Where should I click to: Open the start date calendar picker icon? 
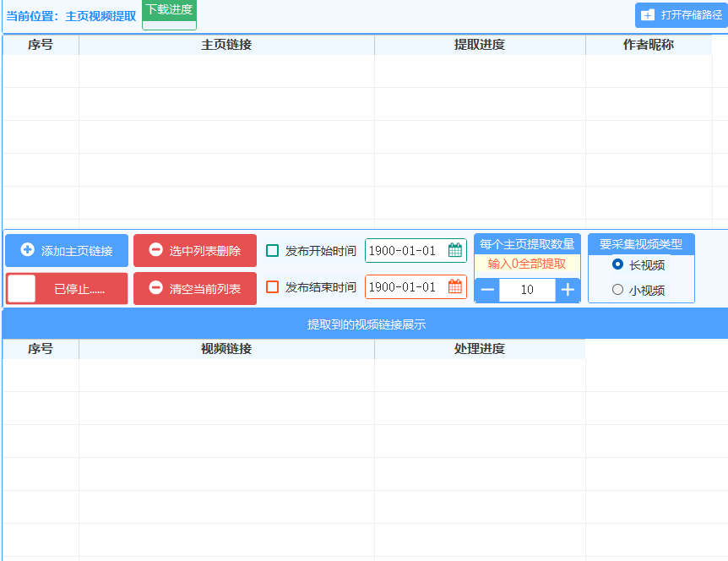(455, 250)
